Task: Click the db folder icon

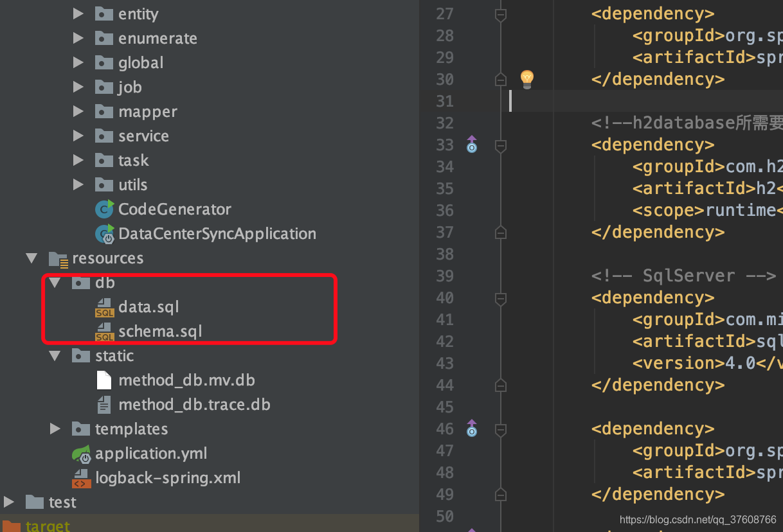Action: click(81, 283)
